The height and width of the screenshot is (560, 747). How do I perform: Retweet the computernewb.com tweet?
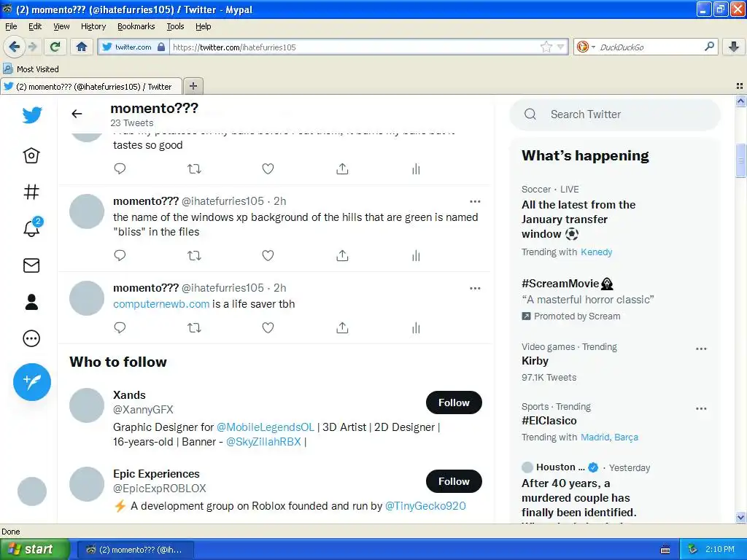(x=194, y=327)
